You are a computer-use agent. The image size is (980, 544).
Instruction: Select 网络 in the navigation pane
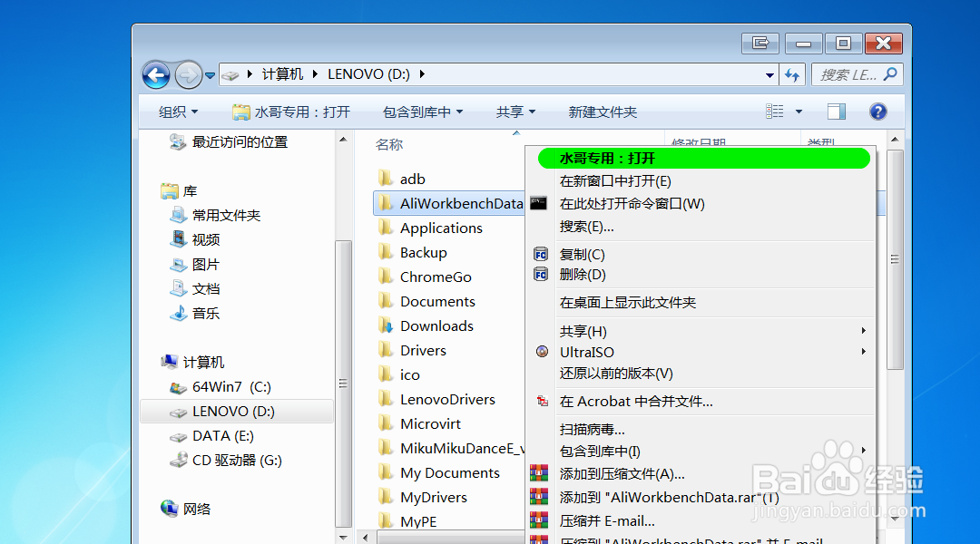[186, 509]
